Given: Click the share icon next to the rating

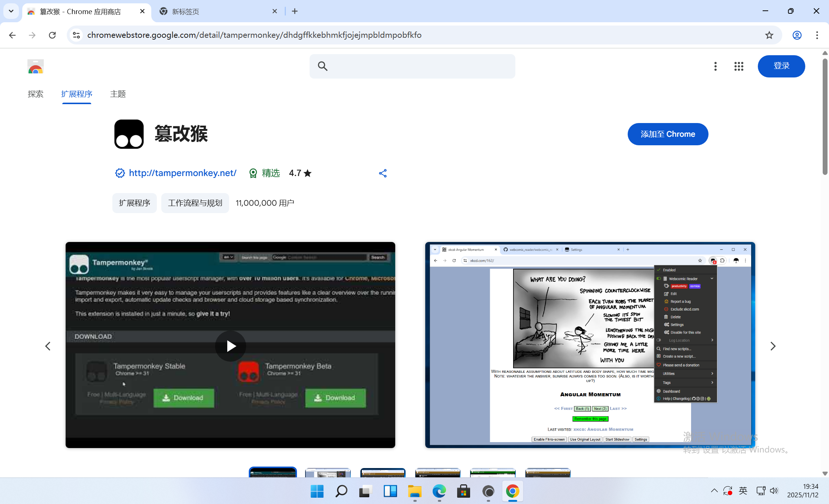Looking at the screenshot, I should tap(383, 173).
